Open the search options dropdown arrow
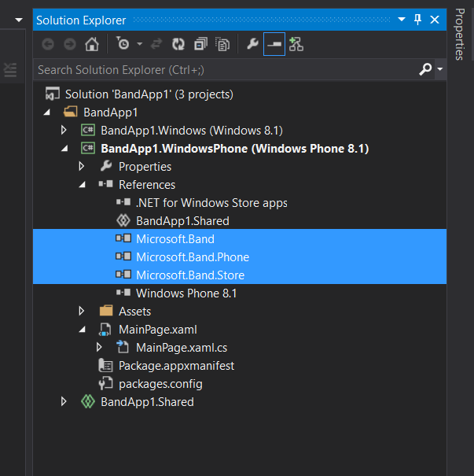The height and width of the screenshot is (476, 474). coord(440,69)
